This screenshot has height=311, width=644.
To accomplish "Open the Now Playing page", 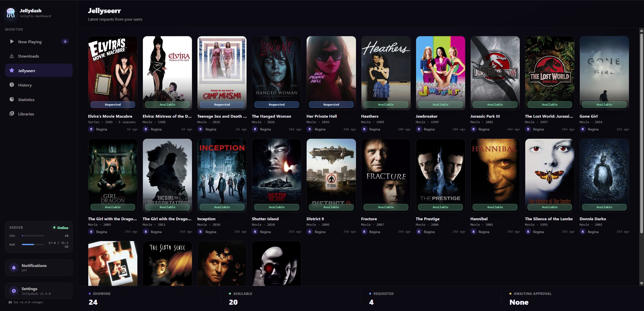I will point(39,41).
